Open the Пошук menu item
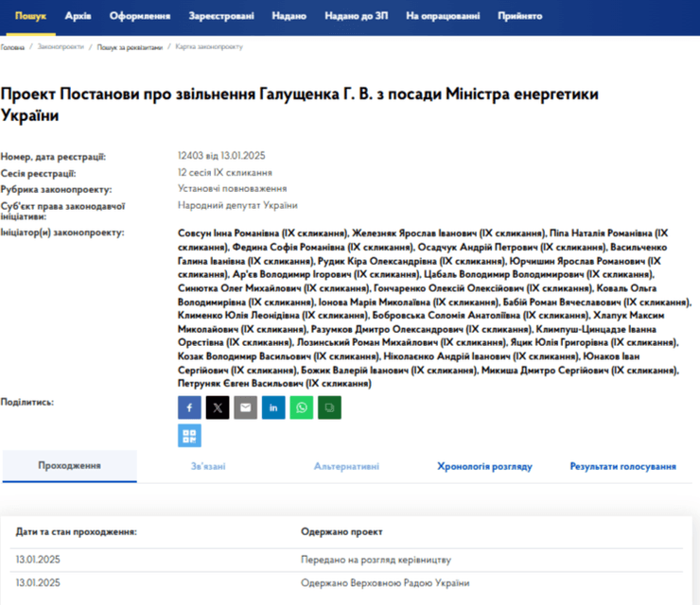The height and width of the screenshot is (605, 700). [x=30, y=17]
